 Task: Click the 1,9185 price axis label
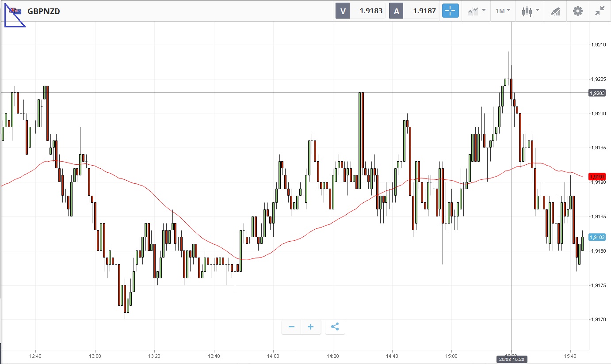598,216
